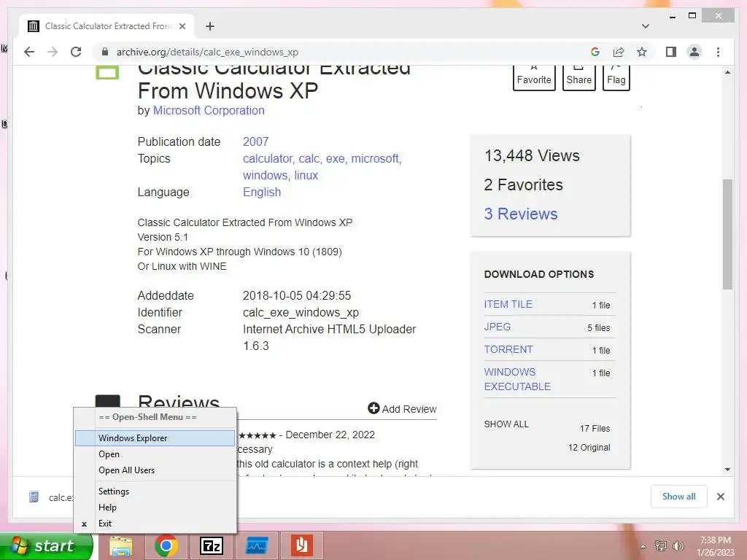Screen dimensions: 747x560
Task: Expand the tab search chevron
Action: pyautogui.click(x=646, y=26)
